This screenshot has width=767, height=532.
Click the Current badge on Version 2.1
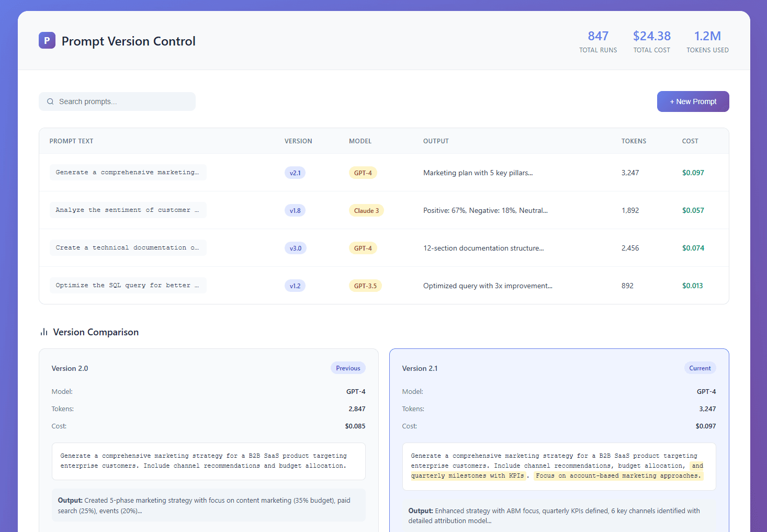[x=700, y=368]
